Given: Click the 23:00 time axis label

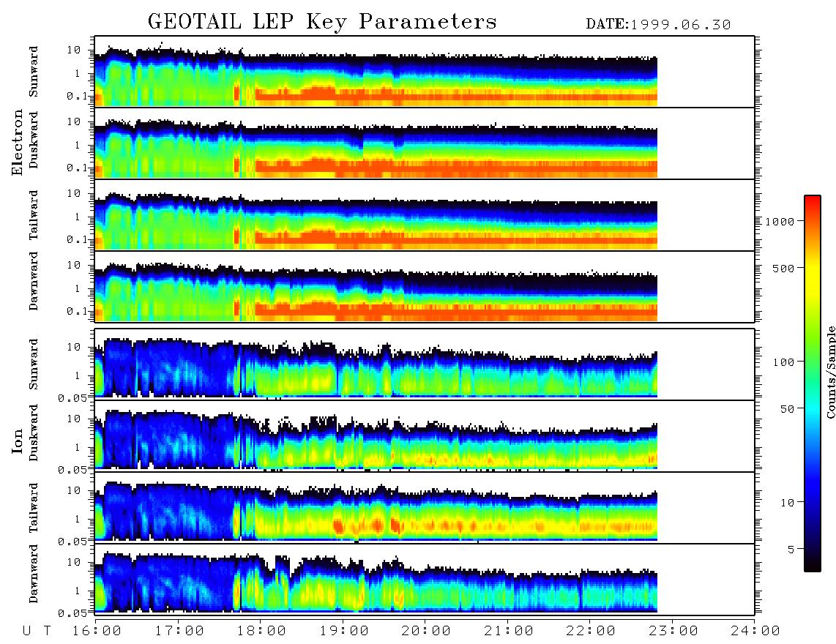Looking at the screenshot, I should pos(673,631).
